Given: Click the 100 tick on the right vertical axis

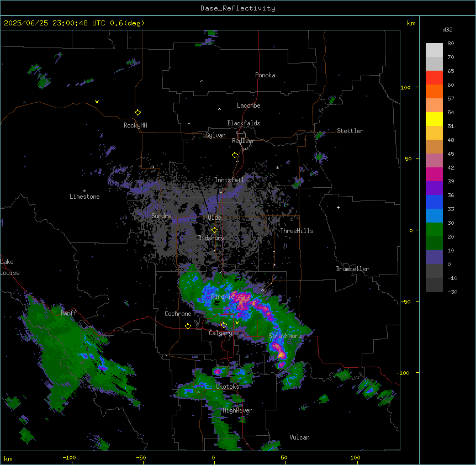Looking at the screenshot, I should 405,88.
